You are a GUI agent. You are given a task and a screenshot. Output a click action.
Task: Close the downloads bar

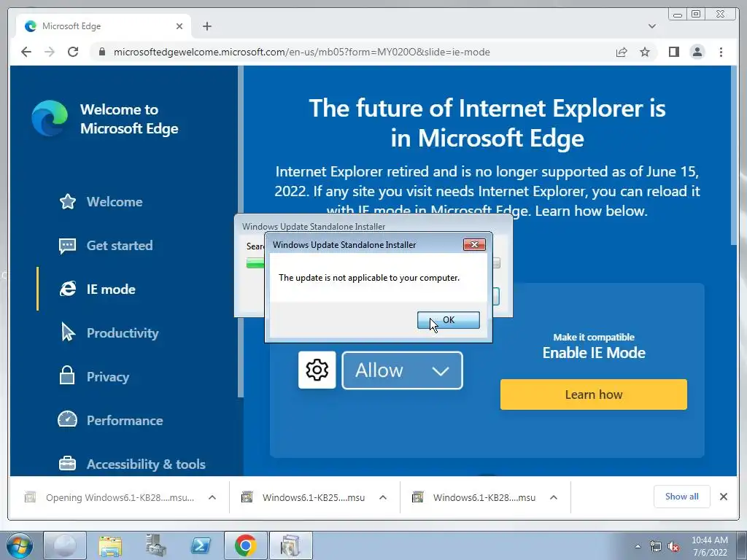[724, 497]
